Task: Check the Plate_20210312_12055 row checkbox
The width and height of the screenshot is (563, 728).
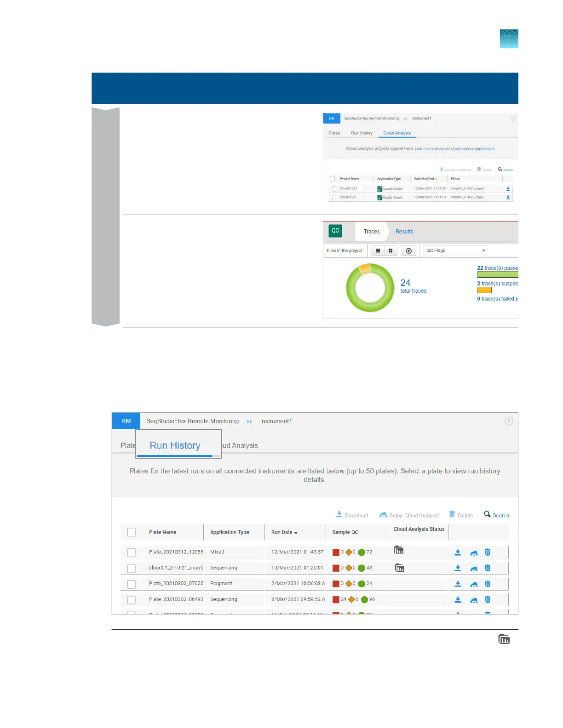Action: tap(131, 552)
